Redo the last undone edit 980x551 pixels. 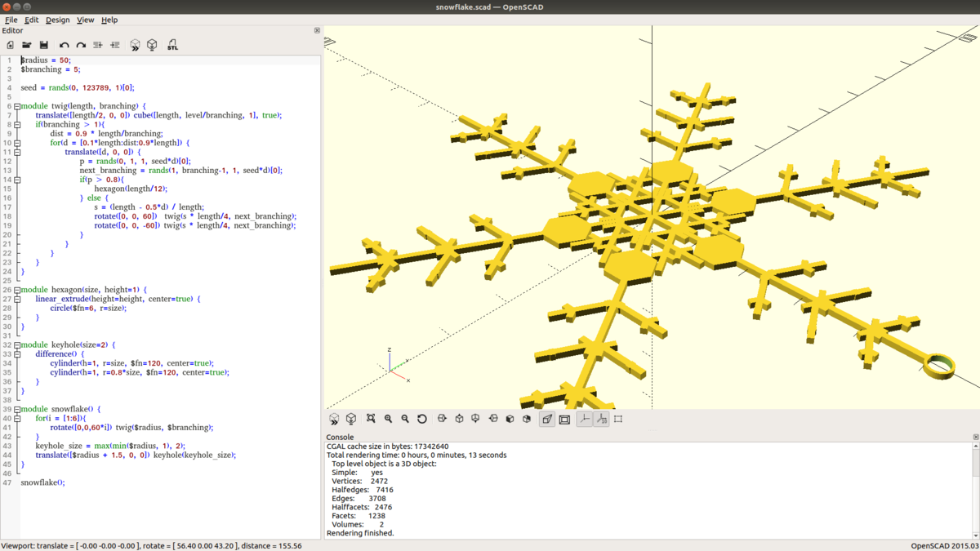tap(81, 45)
